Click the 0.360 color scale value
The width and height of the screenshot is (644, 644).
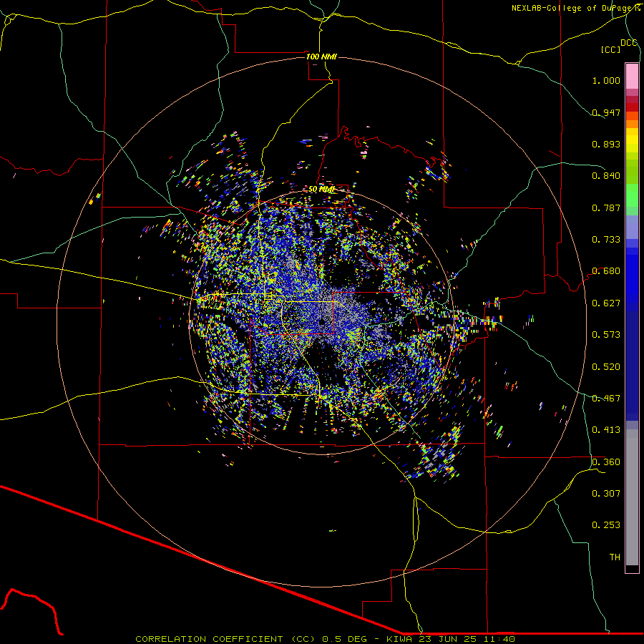pos(606,462)
